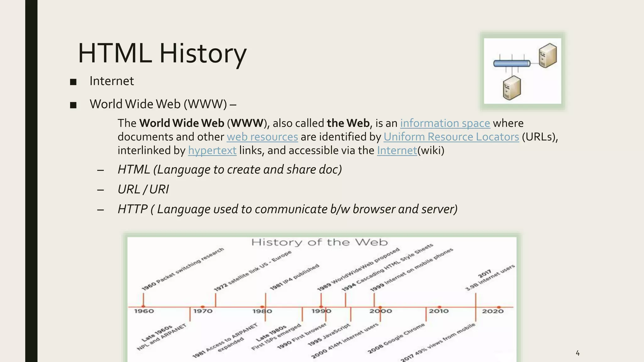Click the 'information space' hyperlink
Screen dimensions: 644x362
coord(445,123)
